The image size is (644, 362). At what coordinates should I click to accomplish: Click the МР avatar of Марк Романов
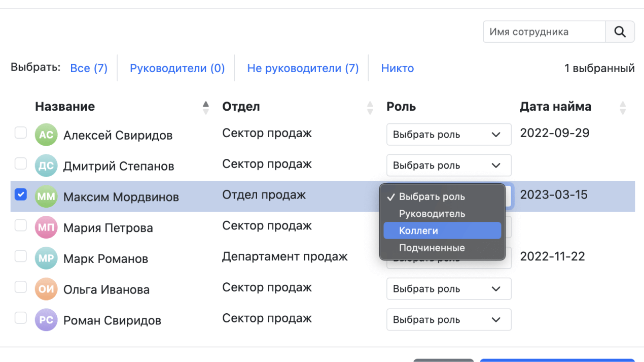coord(46,258)
